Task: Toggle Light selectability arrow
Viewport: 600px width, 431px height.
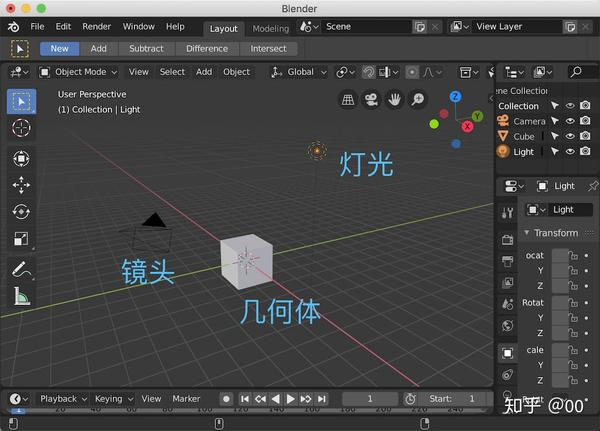Action: tap(554, 152)
